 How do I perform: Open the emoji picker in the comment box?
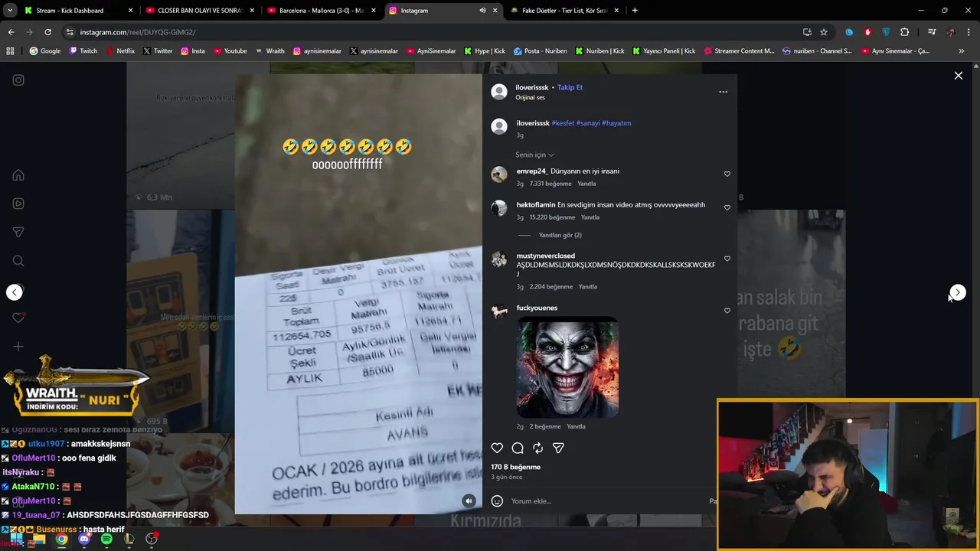497,501
